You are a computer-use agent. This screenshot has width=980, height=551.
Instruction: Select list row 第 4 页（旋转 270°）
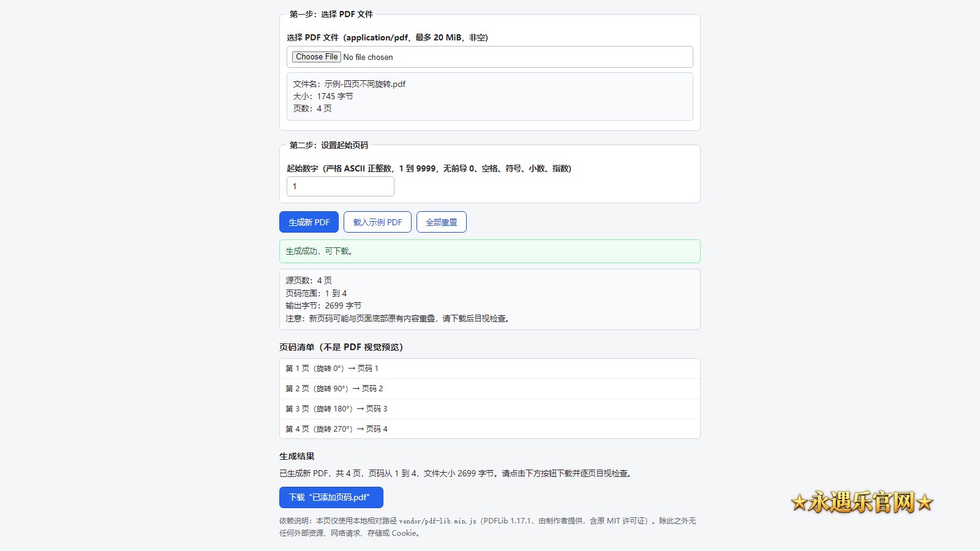click(490, 429)
